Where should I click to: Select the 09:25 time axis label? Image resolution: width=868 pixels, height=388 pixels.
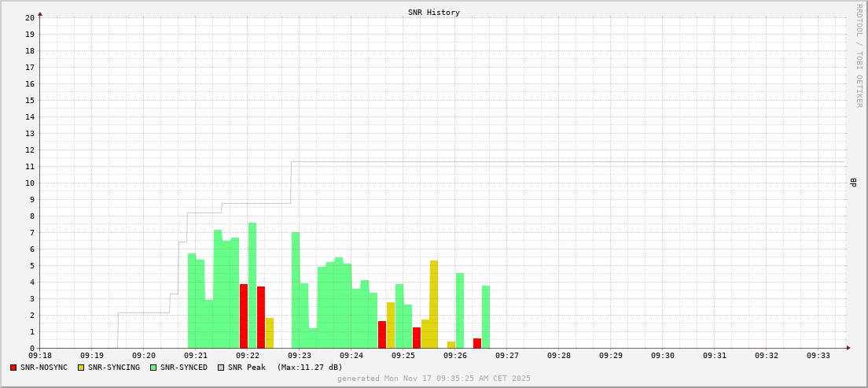403,356
